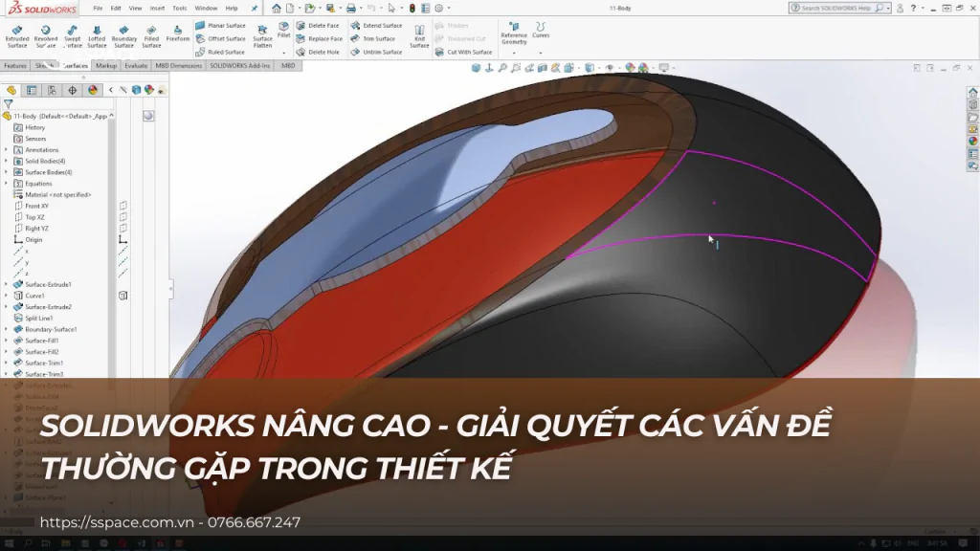This screenshot has height=551, width=980.
Task: Switch to the Features tab
Action: 15,66
